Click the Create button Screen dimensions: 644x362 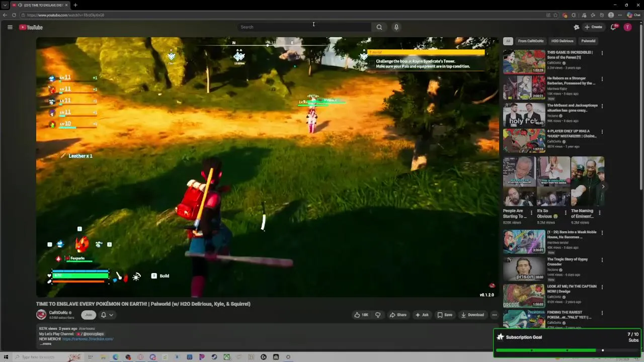pyautogui.click(x=594, y=27)
